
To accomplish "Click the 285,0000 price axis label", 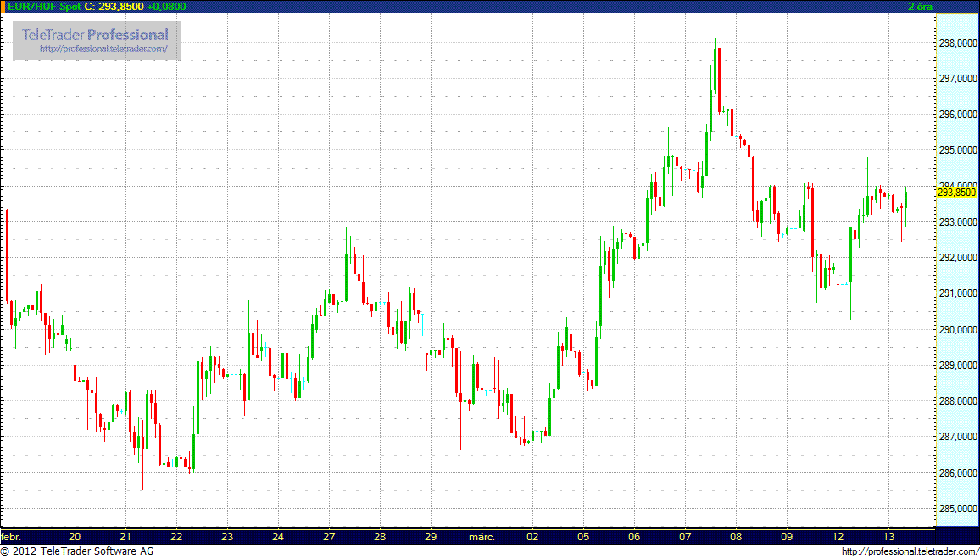I will click(x=955, y=509).
